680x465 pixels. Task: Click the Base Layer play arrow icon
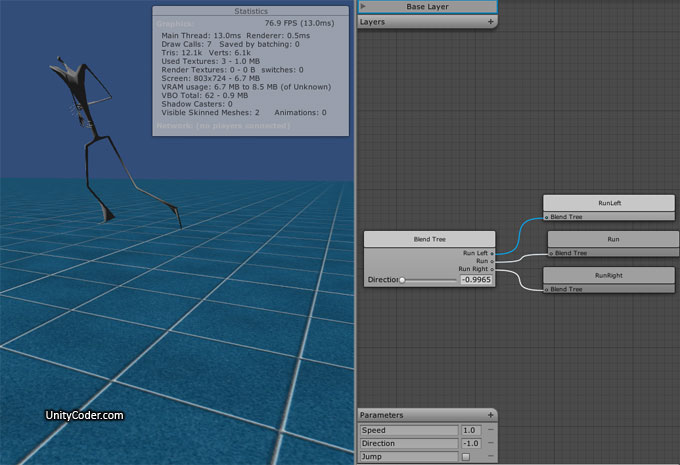[x=363, y=7]
